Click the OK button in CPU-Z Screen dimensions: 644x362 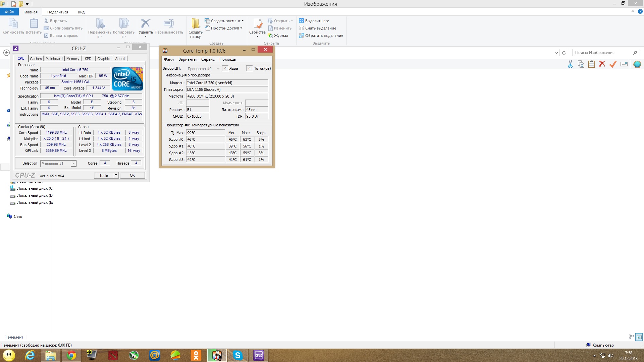(x=132, y=175)
